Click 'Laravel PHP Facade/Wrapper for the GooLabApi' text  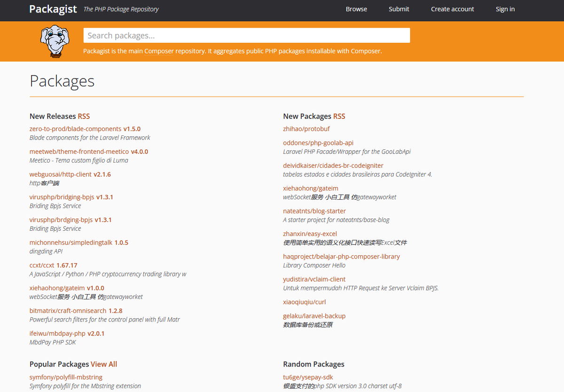347,152
